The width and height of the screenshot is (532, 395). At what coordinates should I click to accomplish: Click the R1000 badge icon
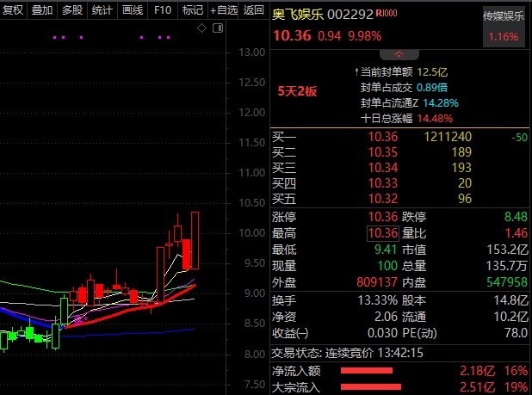(x=387, y=13)
